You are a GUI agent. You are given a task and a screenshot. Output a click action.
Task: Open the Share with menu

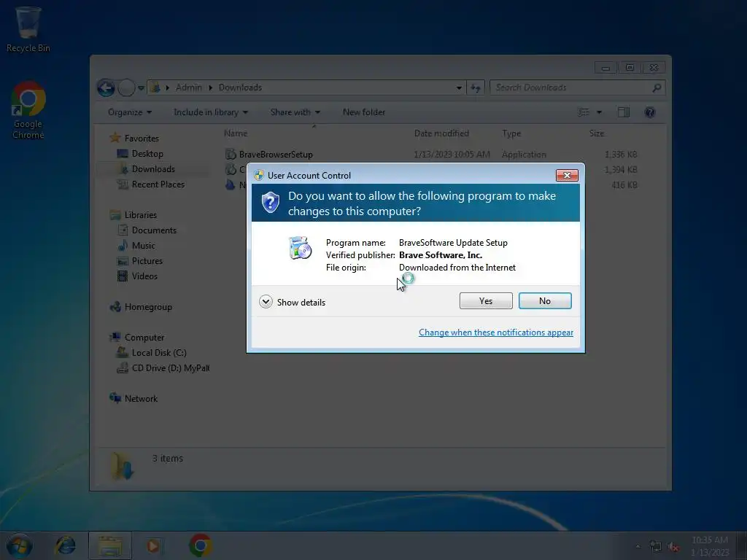(x=295, y=112)
